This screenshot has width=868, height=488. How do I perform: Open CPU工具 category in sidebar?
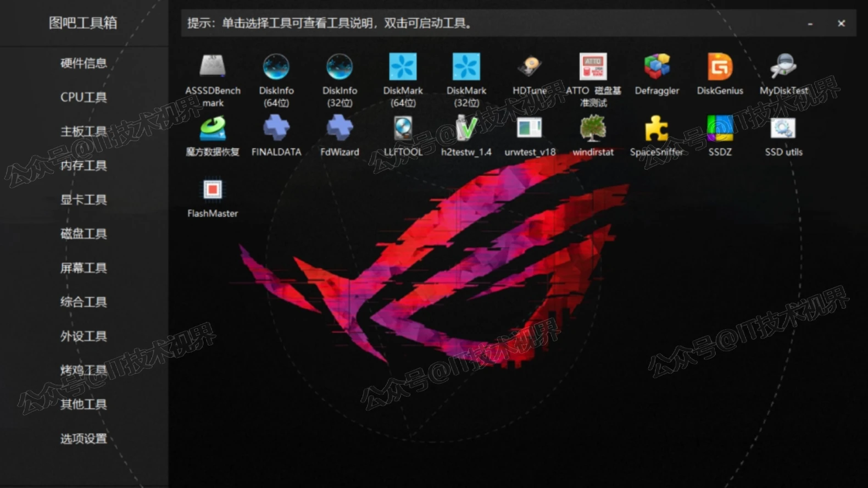pyautogui.click(x=84, y=97)
